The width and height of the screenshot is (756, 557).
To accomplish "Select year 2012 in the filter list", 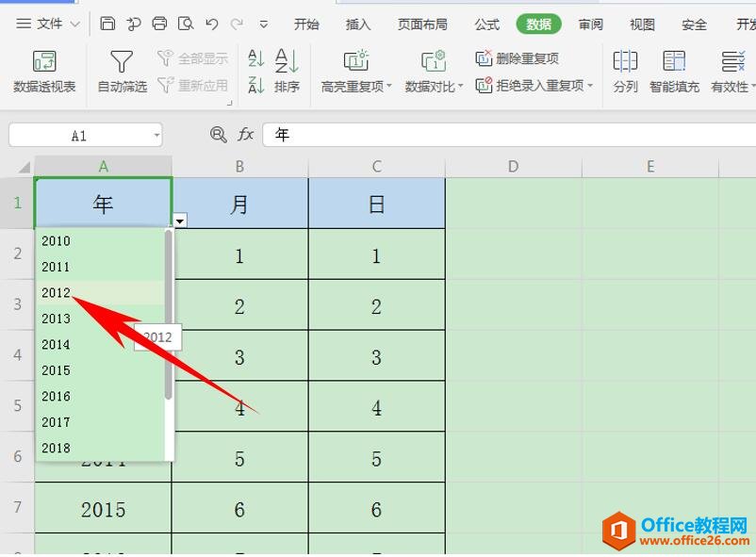I will coord(56,293).
